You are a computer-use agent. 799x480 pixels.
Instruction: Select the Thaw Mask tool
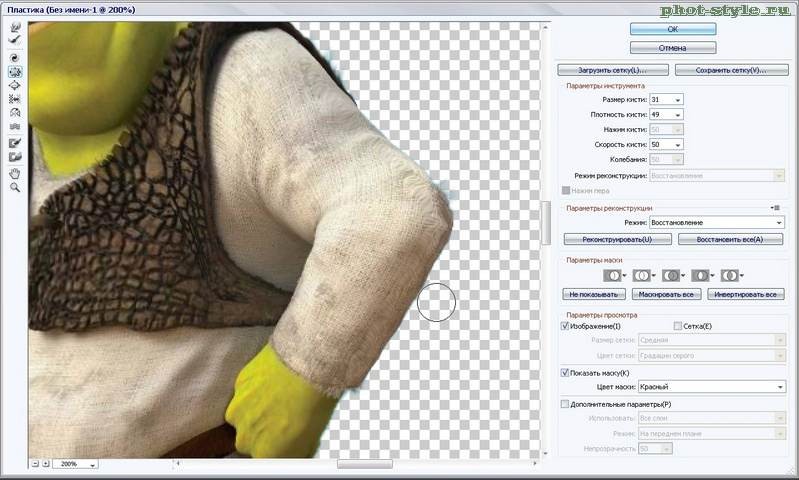[x=15, y=157]
